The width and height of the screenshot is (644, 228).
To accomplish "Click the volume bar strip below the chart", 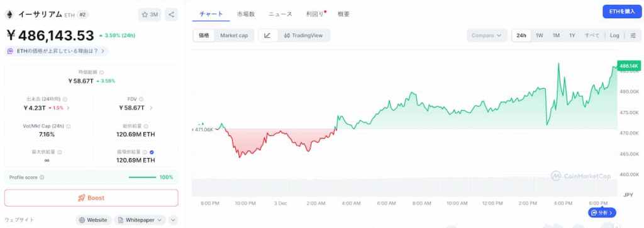I will pyautogui.click(x=404, y=187).
